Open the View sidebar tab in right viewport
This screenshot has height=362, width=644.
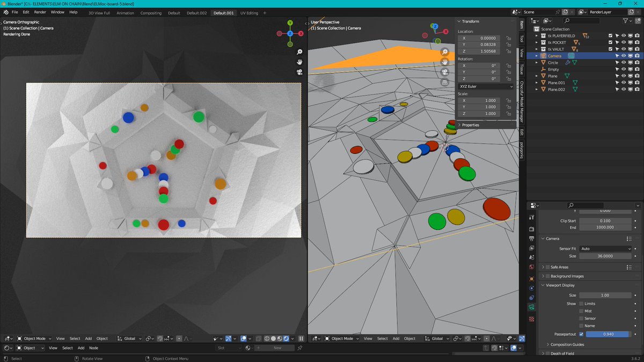[521, 53]
